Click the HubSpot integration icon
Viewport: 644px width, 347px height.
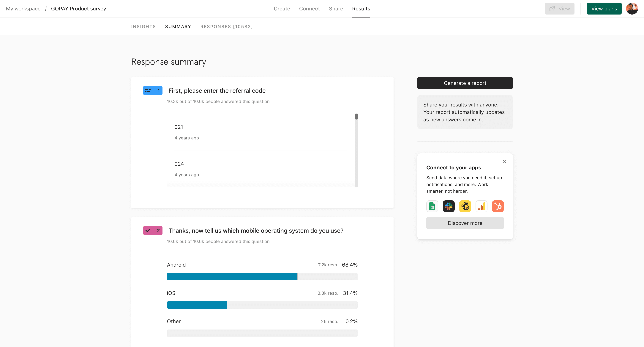click(498, 206)
